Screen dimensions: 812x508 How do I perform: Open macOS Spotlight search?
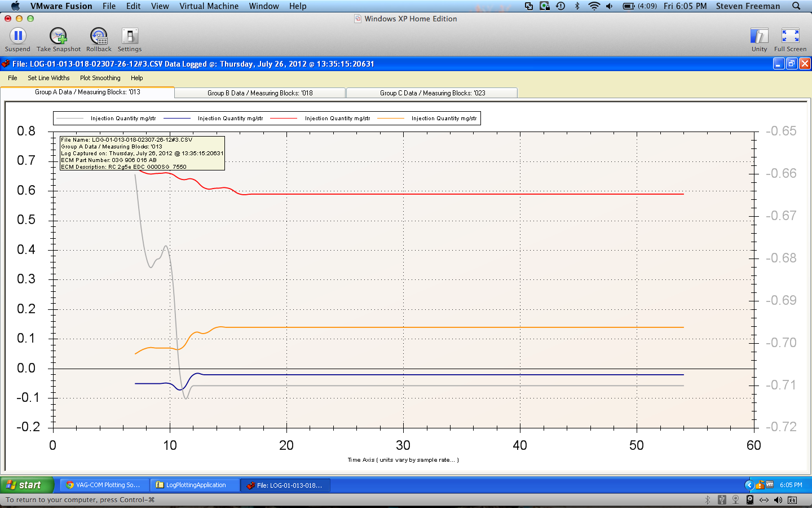796,6
